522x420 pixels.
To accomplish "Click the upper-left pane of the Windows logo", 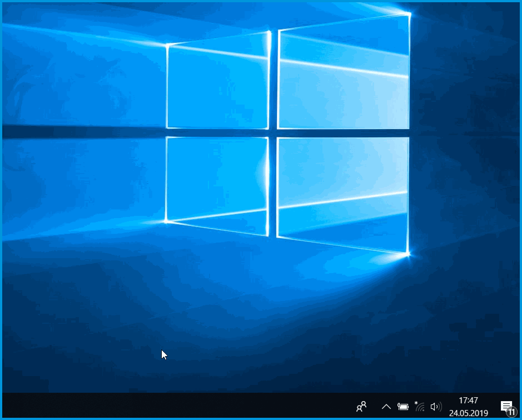I will (217, 86).
